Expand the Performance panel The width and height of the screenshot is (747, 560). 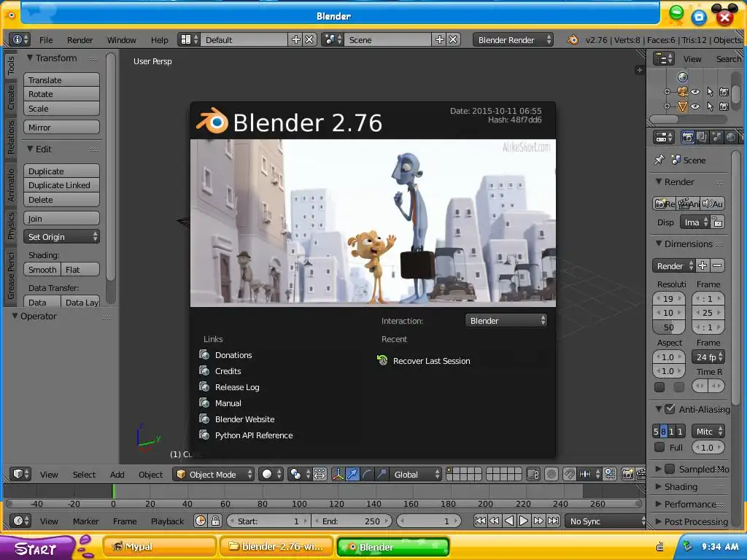click(659, 504)
